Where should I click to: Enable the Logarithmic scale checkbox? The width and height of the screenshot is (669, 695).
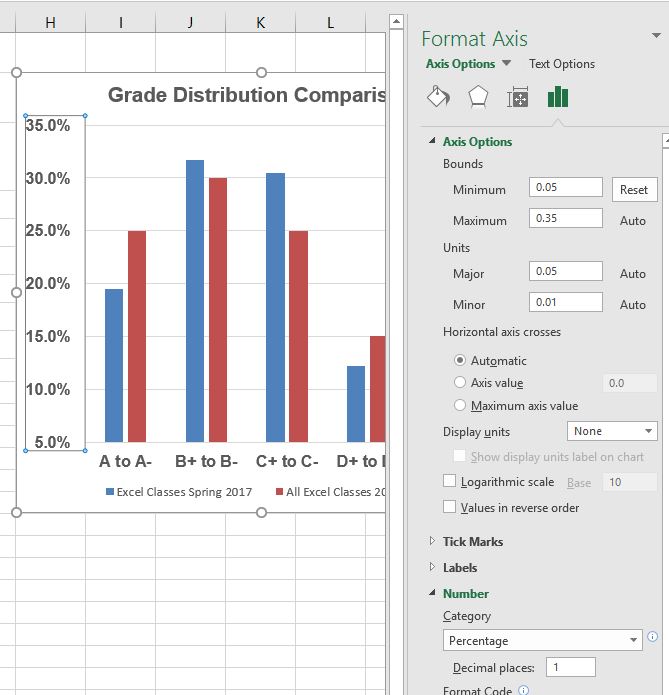pos(450,482)
